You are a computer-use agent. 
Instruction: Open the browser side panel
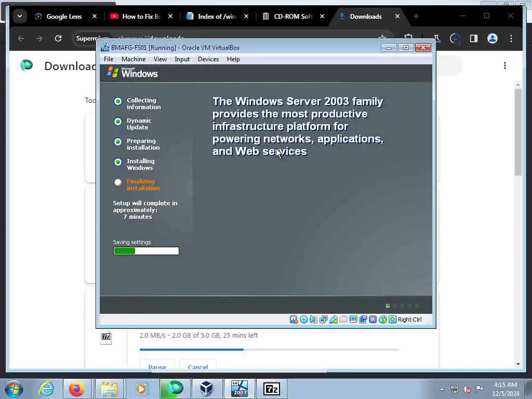click(474, 38)
